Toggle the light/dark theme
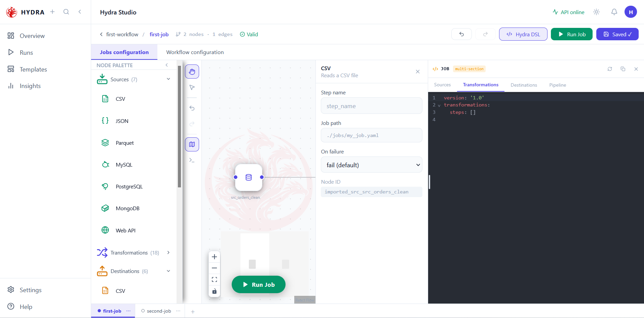 point(597,12)
